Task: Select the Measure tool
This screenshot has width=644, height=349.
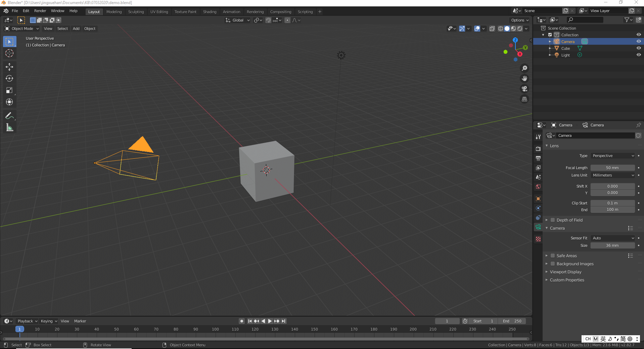Action: (x=9, y=127)
